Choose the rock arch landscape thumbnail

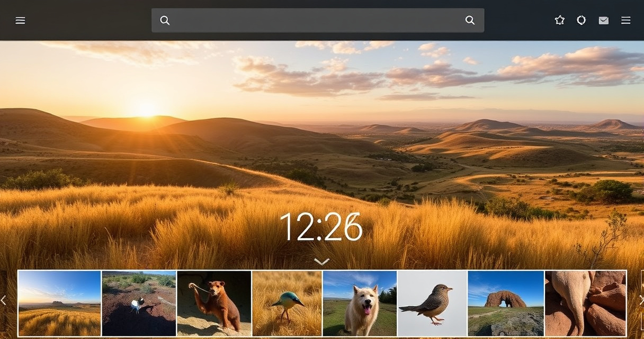505,303
